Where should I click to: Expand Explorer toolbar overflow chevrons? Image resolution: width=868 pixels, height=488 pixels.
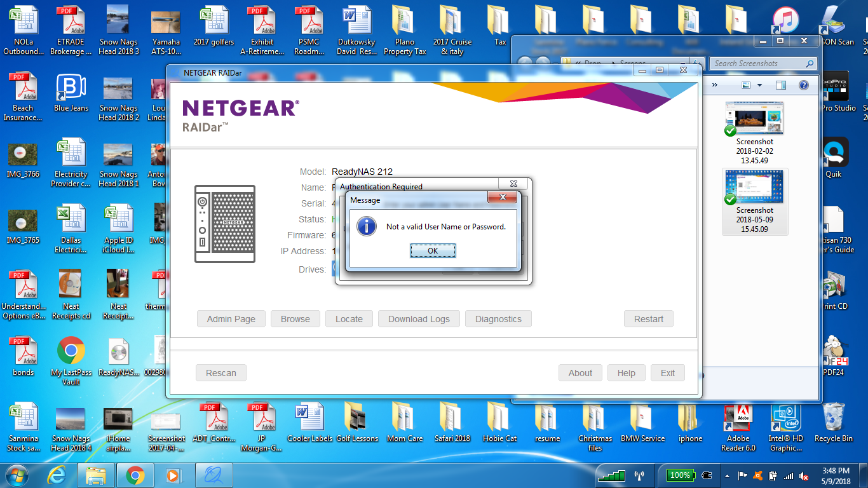(715, 85)
